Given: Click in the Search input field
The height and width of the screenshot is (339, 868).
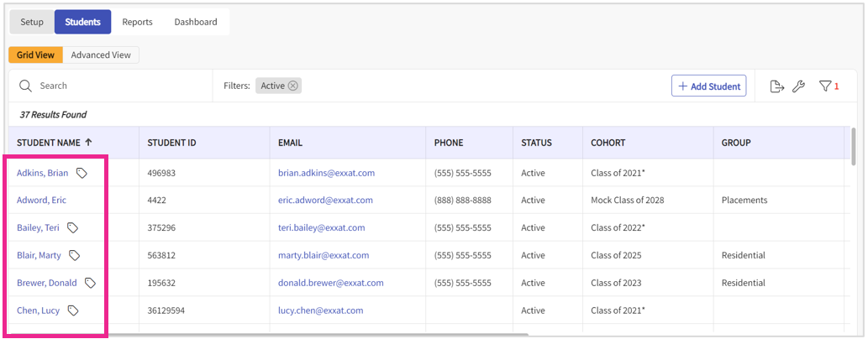Looking at the screenshot, I should click(118, 86).
